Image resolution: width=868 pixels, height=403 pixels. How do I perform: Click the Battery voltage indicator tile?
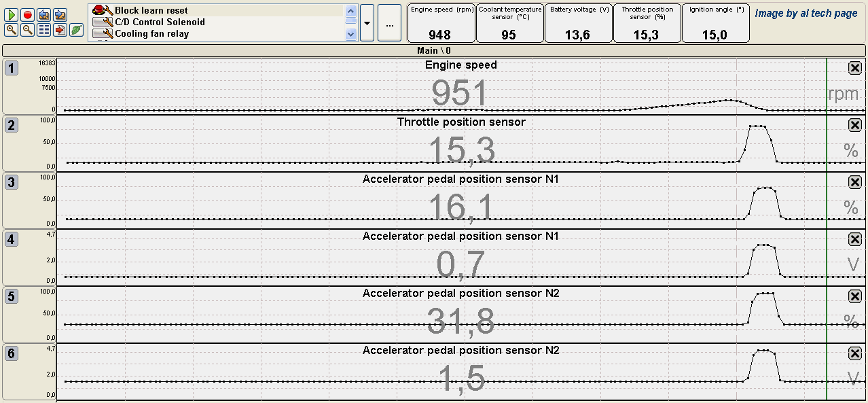point(578,23)
